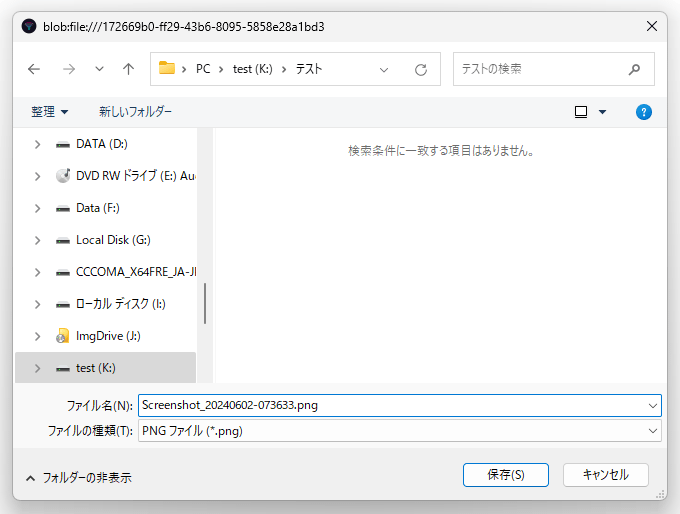Go back using the left arrow
The width and height of the screenshot is (680, 514).
tap(34, 69)
